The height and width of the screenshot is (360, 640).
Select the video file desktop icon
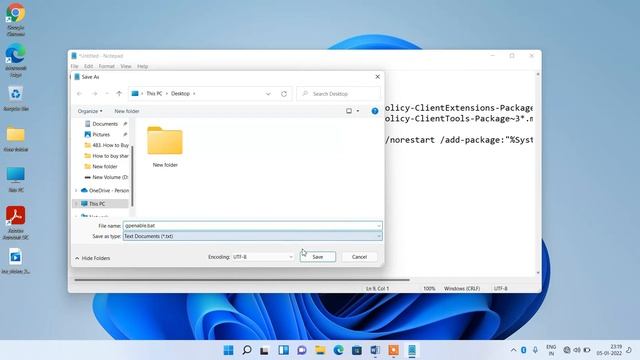[x=16, y=261]
